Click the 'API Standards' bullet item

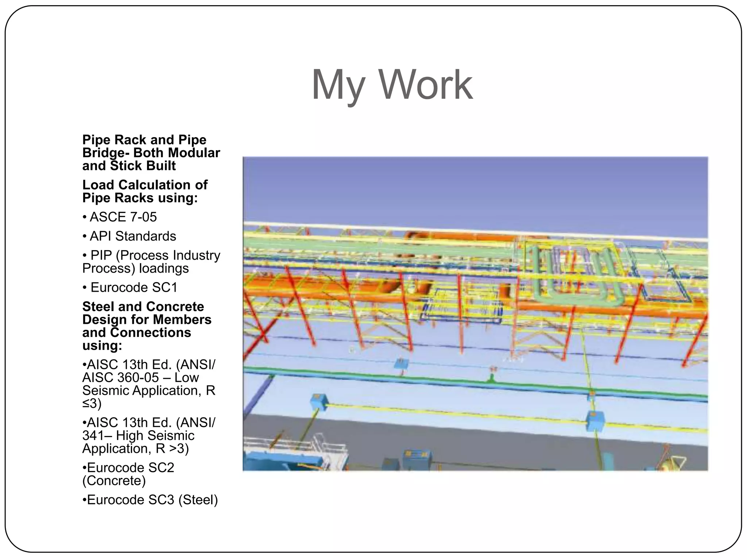point(133,236)
